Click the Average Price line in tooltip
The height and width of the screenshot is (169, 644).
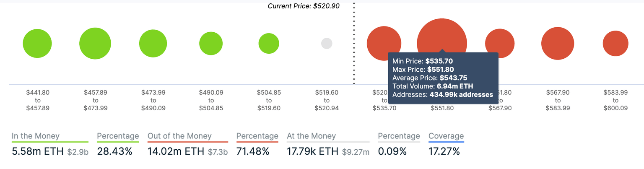[x=430, y=78]
